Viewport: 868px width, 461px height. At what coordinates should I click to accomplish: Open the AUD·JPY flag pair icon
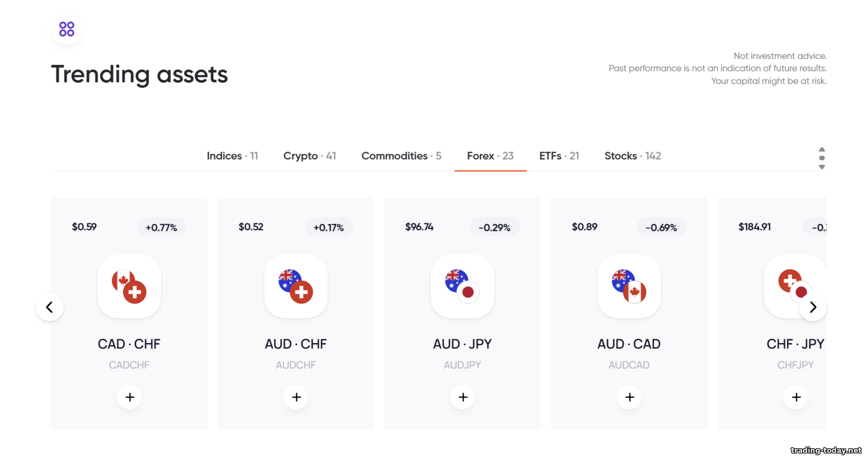click(462, 286)
